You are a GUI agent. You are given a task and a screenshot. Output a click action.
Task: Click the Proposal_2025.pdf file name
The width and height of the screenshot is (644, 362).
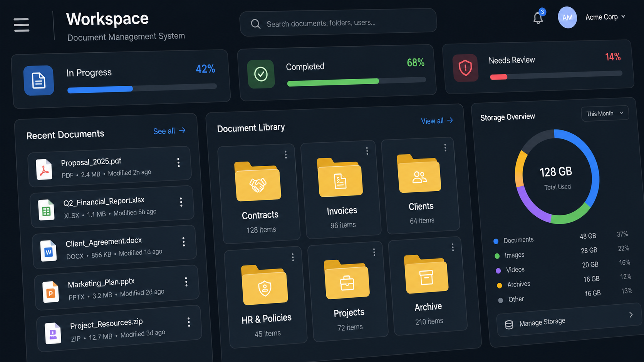tap(91, 162)
